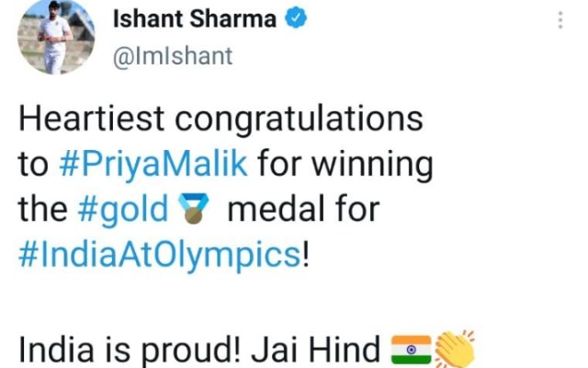Click the word 'Heartiest' in the tweet

click(x=91, y=119)
